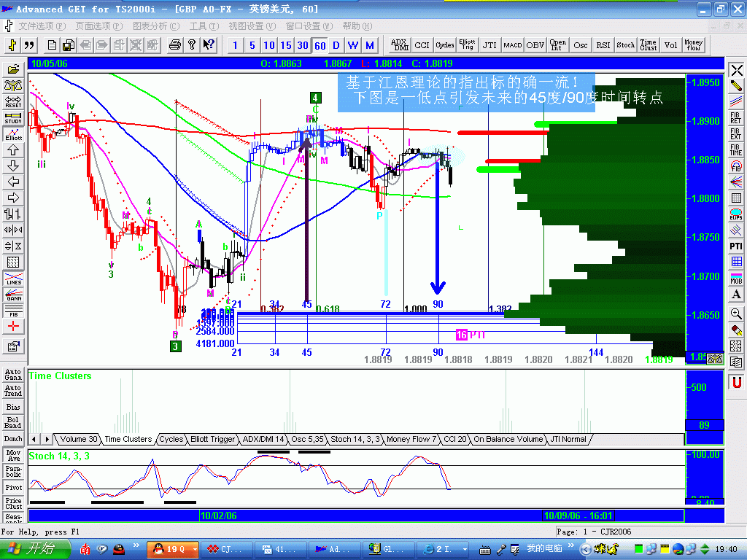Select the Elliott wave tool
747x560 pixels.
click(x=13, y=134)
